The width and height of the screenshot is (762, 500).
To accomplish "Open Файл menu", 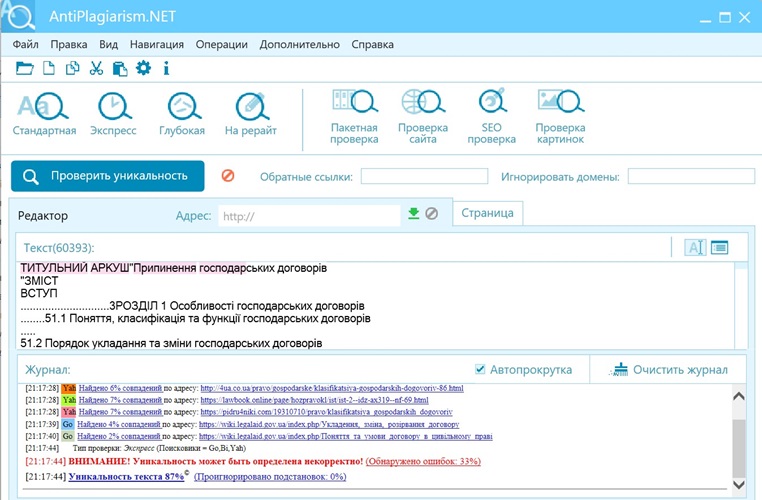I will coord(25,44).
